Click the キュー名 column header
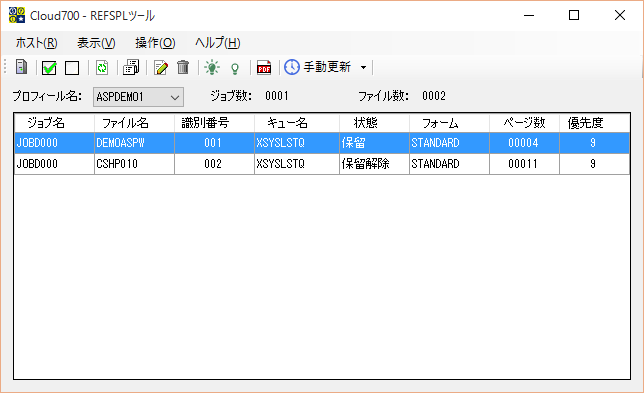Image resolution: width=644 pixels, height=393 pixels. coord(297,123)
